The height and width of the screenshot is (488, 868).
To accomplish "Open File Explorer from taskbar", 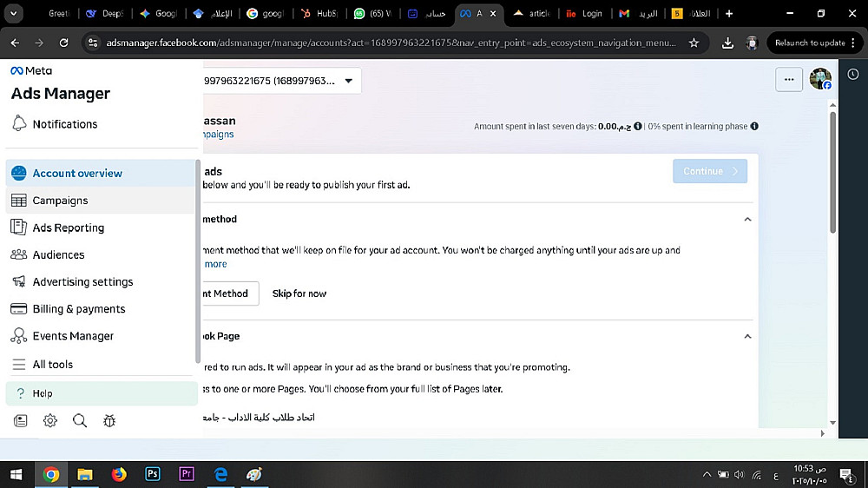I will point(85,474).
